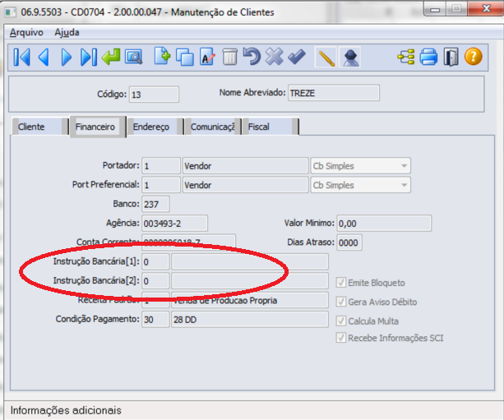Exit using the door icon

click(451, 58)
